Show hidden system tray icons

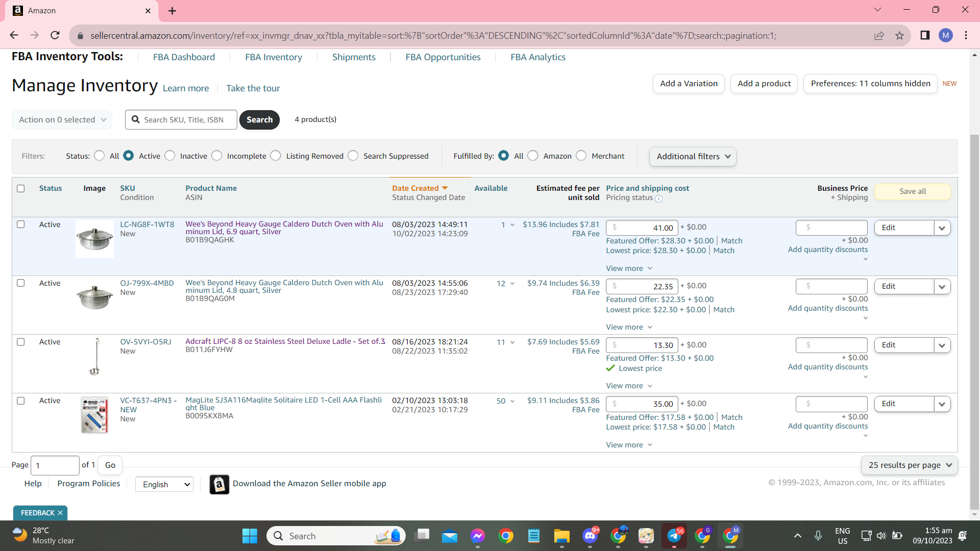tap(798, 536)
